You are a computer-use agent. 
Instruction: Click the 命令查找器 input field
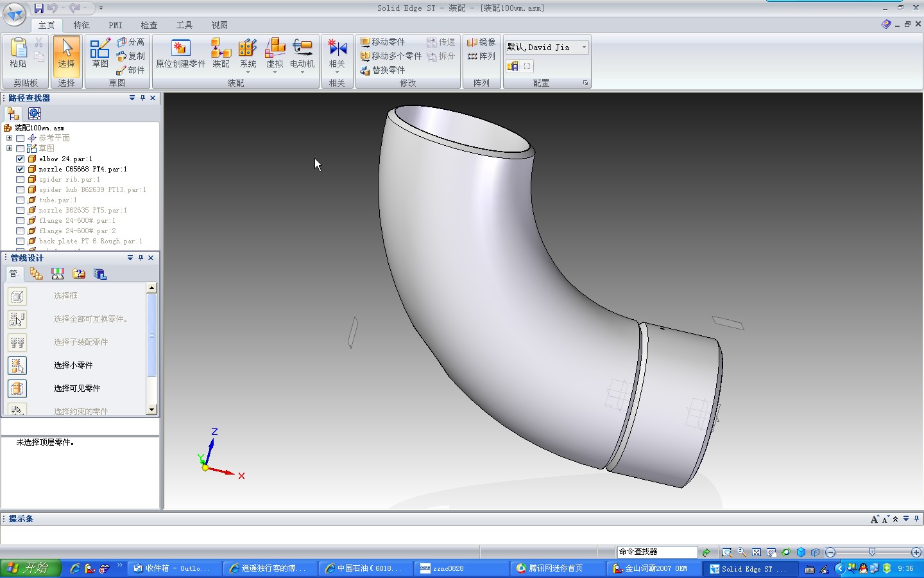(657, 552)
